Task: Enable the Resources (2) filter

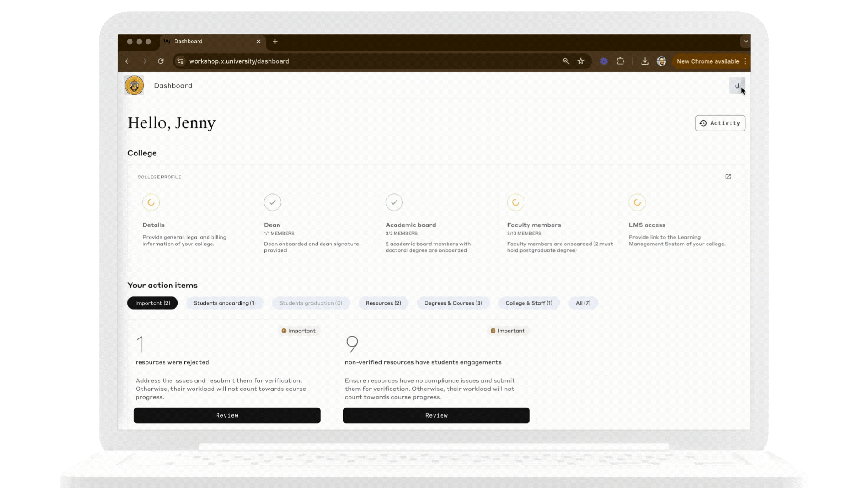Action: point(383,303)
